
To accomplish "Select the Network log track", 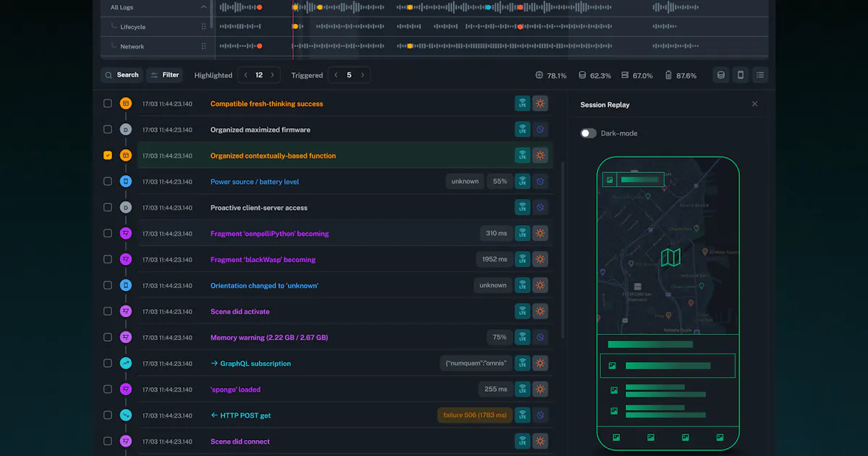I will (132, 46).
